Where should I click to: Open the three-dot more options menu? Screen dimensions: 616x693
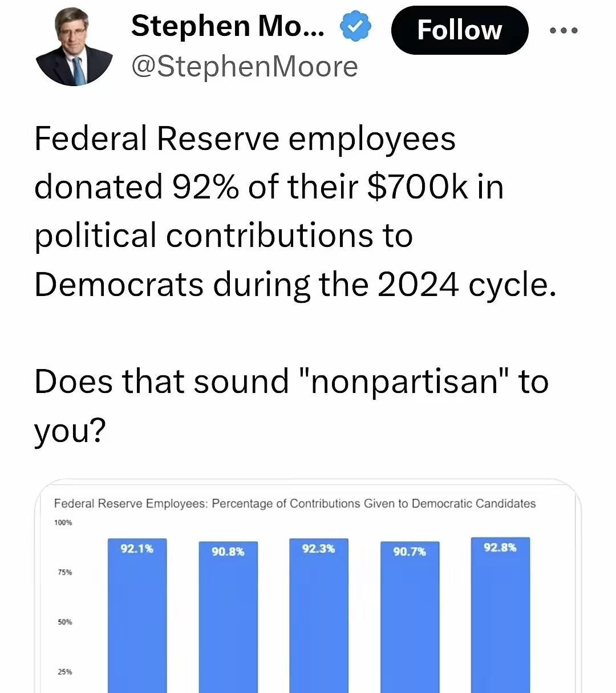[564, 30]
